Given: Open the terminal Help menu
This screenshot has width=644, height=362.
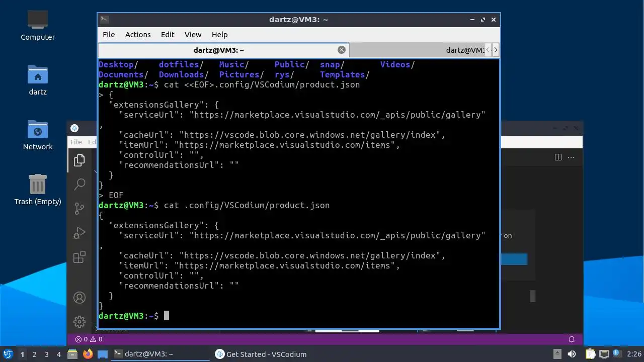Looking at the screenshot, I should tap(219, 35).
